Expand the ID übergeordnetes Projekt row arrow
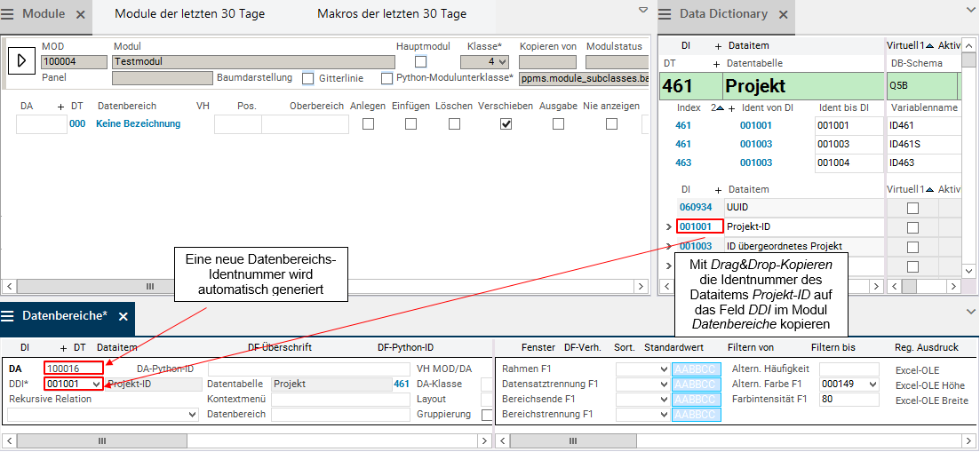This screenshot has height=452, width=980. 669,247
